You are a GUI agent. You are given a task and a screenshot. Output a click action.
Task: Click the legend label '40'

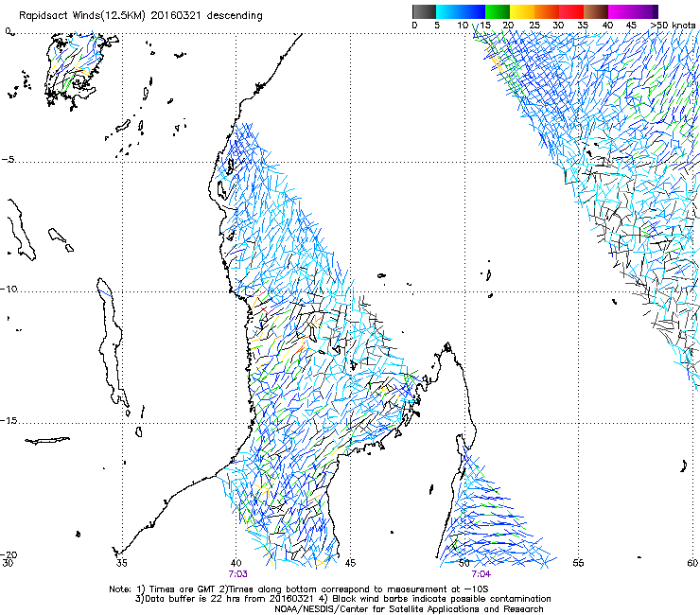tap(607, 26)
